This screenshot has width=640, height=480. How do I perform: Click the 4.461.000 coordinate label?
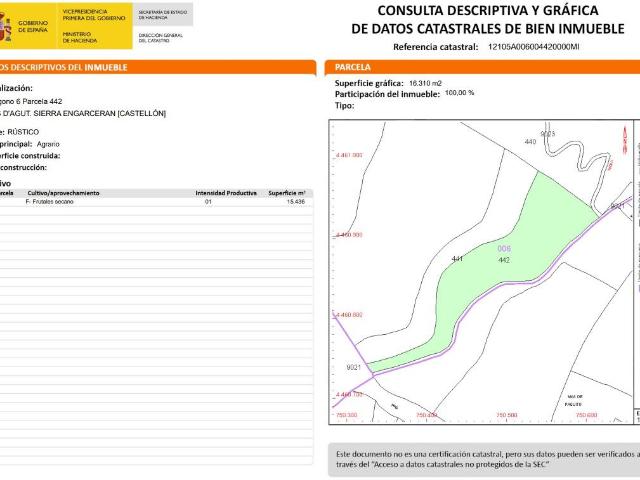coord(349,155)
